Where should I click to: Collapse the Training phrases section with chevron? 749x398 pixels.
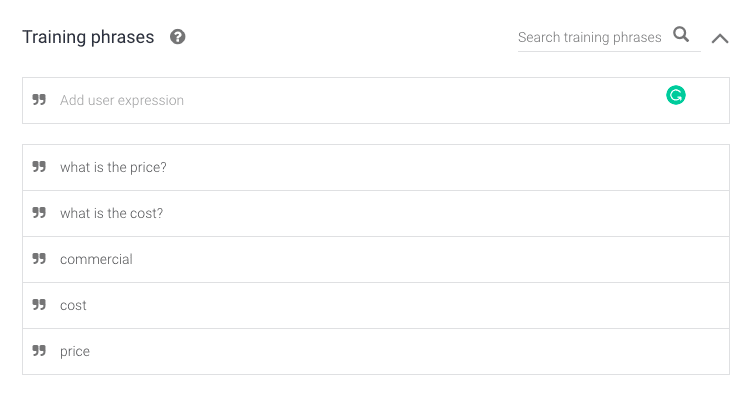(720, 39)
